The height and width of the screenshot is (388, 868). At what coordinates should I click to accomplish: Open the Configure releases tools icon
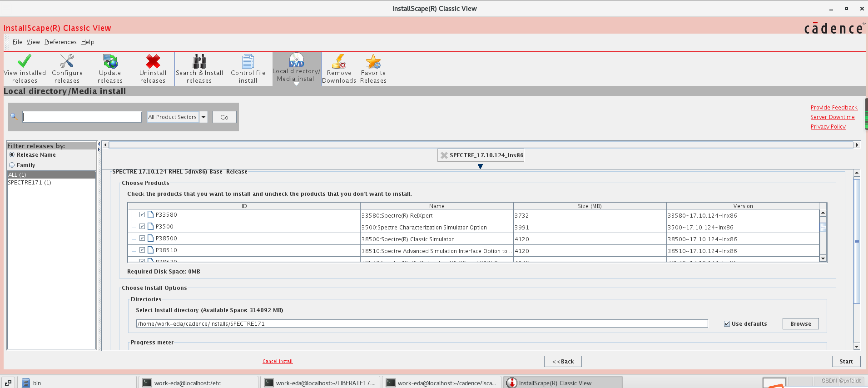(67, 61)
